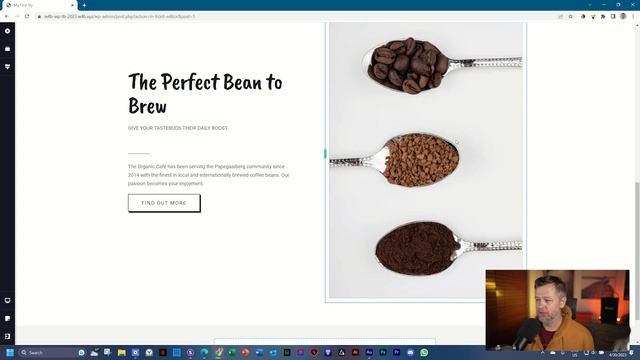Screen dimensions: 640x360
Task: Select the Organic Café description paragraph
Action: [x=209, y=175]
